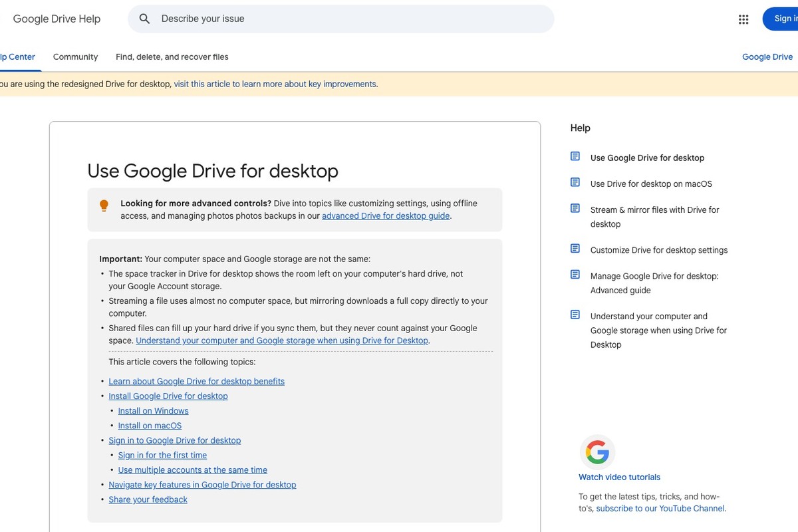Open sidebar article Stream & mirror files
Screen dimensions: 798x532
(655, 217)
